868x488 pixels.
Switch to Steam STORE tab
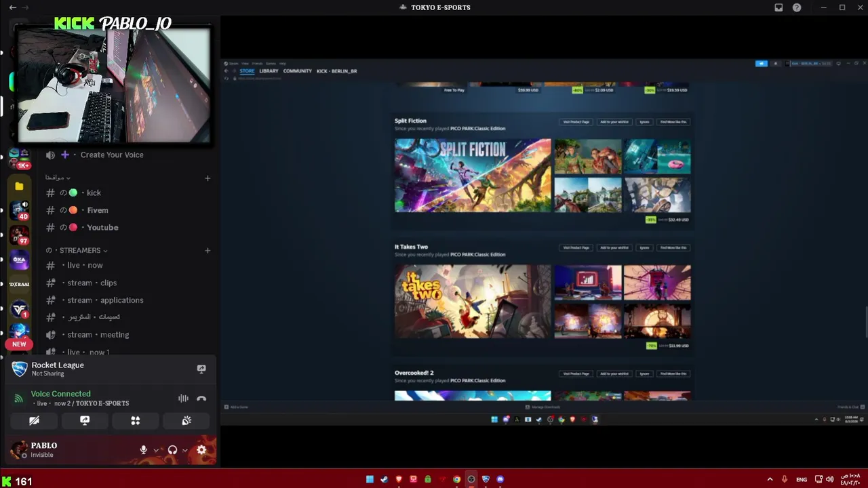point(247,71)
